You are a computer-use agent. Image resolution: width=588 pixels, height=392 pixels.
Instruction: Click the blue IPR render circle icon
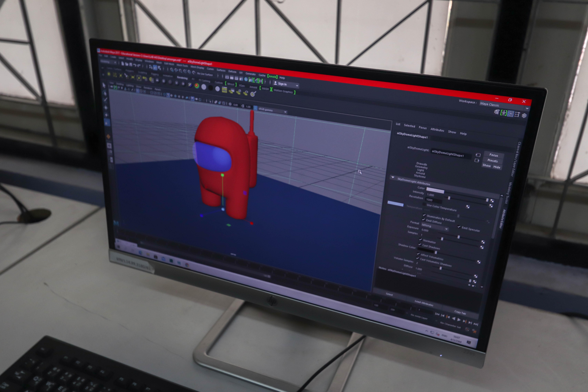tap(246, 79)
